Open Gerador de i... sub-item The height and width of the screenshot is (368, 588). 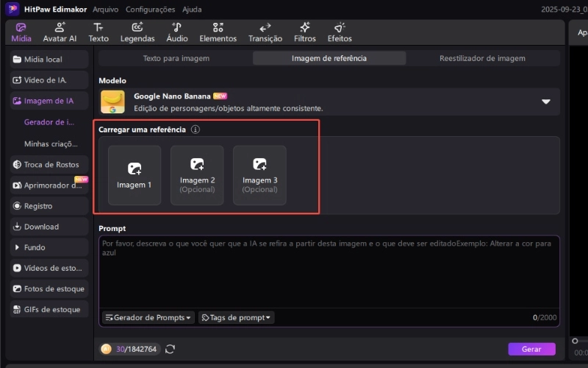tap(49, 122)
